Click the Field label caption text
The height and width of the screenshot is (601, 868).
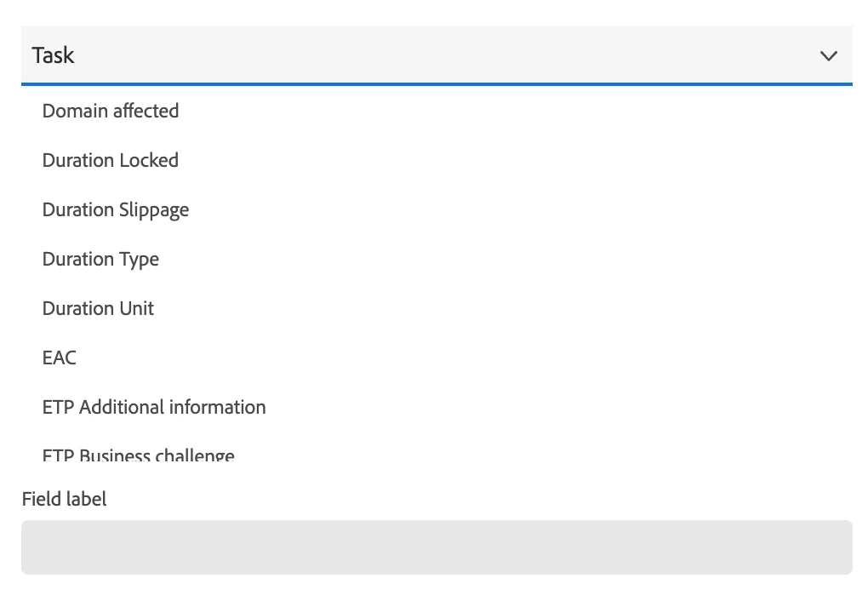[x=64, y=499]
